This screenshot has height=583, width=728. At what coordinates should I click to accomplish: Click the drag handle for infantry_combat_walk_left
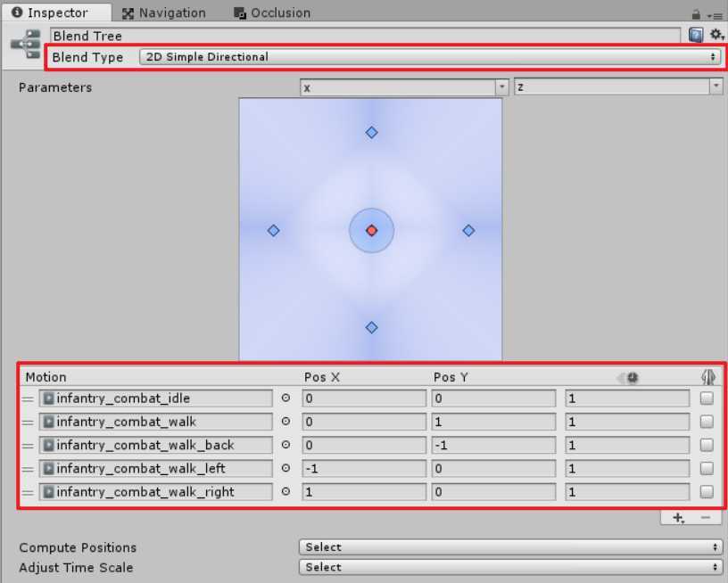(28, 469)
